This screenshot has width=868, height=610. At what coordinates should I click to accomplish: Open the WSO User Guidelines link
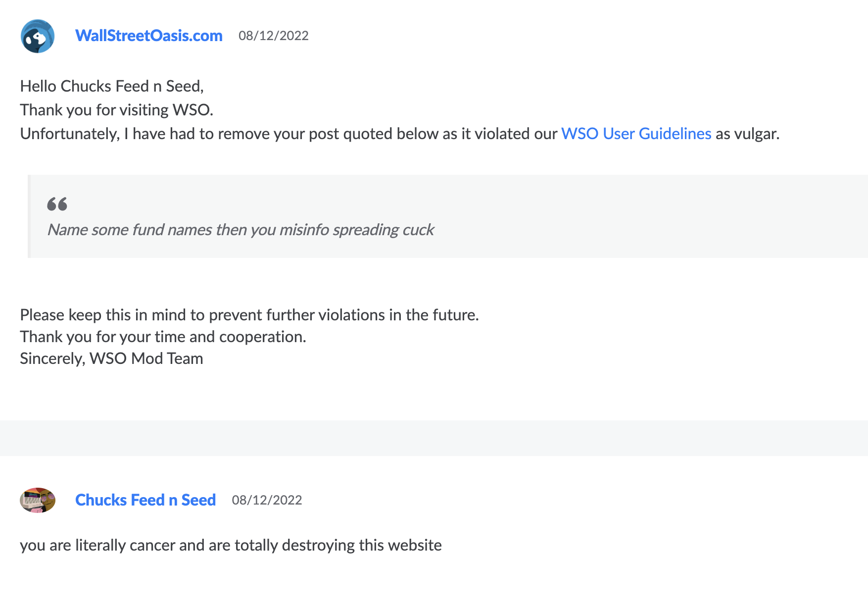pos(636,134)
